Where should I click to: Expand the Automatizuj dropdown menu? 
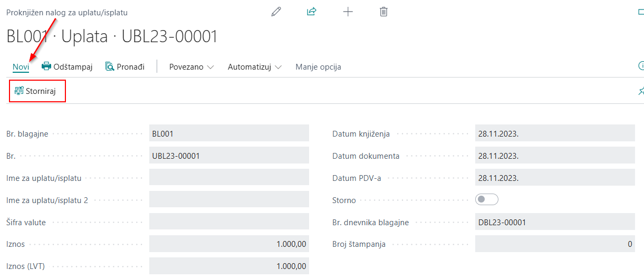255,67
